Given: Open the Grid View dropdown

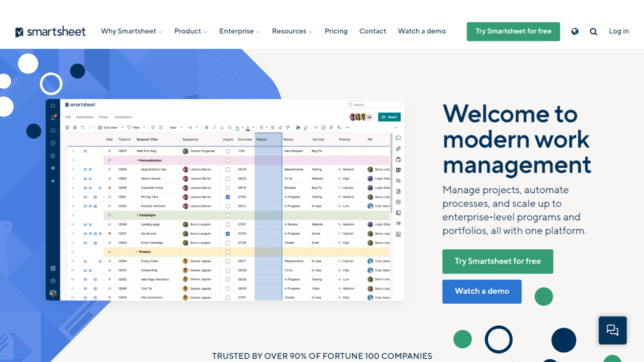Looking at the screenshot, I should pyautogui.click(x=111, y=127).
